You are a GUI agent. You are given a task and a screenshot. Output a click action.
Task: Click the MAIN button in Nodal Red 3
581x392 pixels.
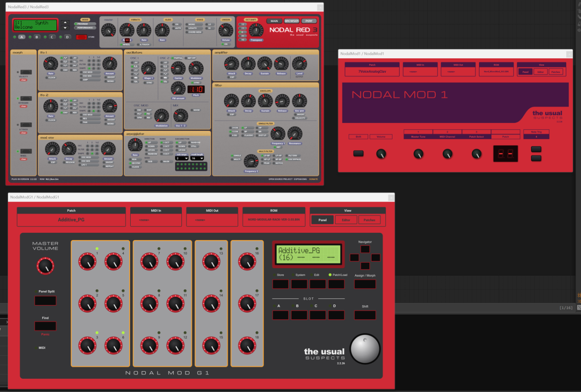[x=274, y=21]
